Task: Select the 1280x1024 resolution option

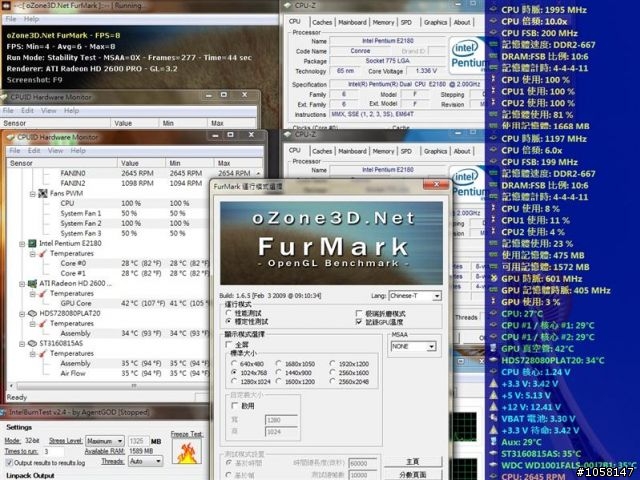Action: click(x=234, y=381)
